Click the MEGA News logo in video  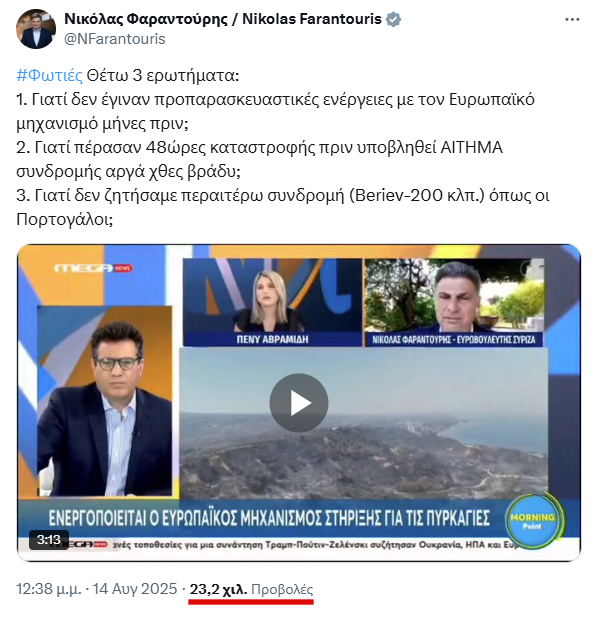94,268
